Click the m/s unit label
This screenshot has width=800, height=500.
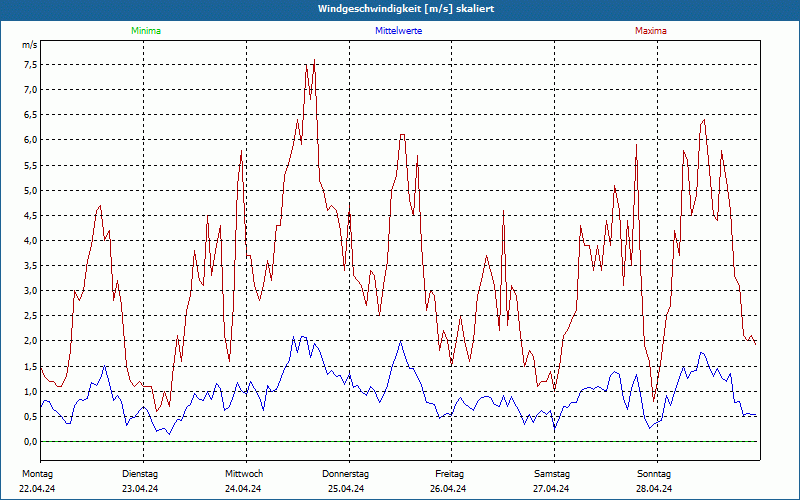[30, 45]
